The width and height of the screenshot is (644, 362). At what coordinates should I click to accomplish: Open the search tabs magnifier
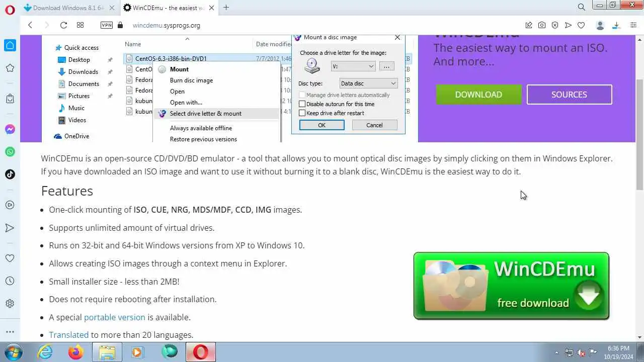(x=582, y=7)
